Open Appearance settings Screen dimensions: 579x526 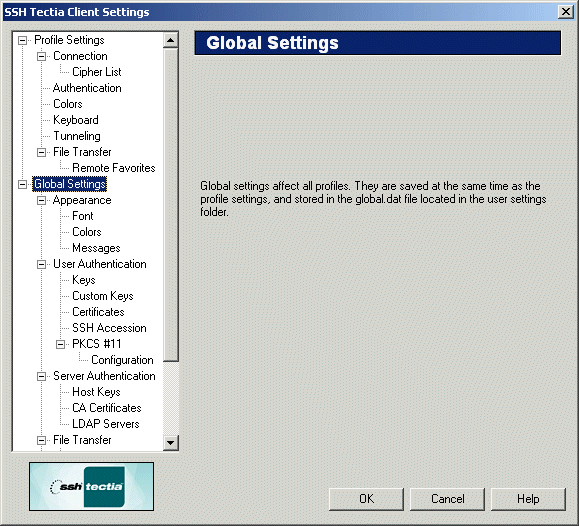pyautogui.click(x=82, y=200)
